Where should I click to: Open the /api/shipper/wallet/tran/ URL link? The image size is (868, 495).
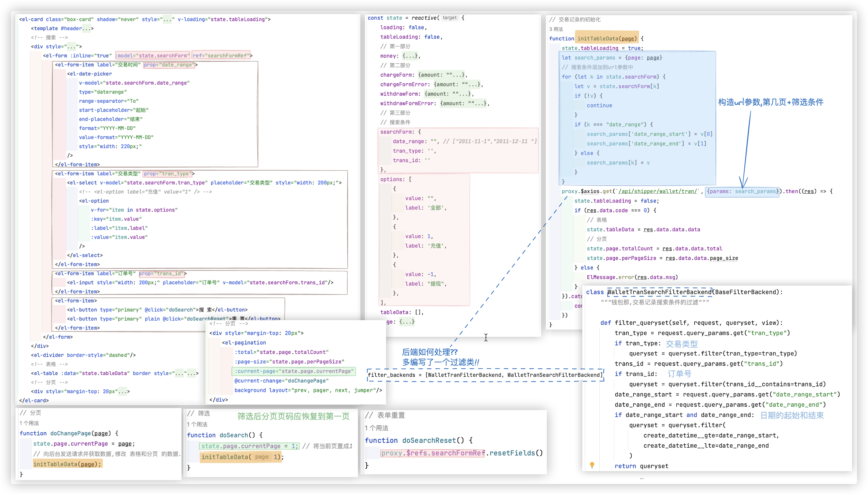pos(658,192)
